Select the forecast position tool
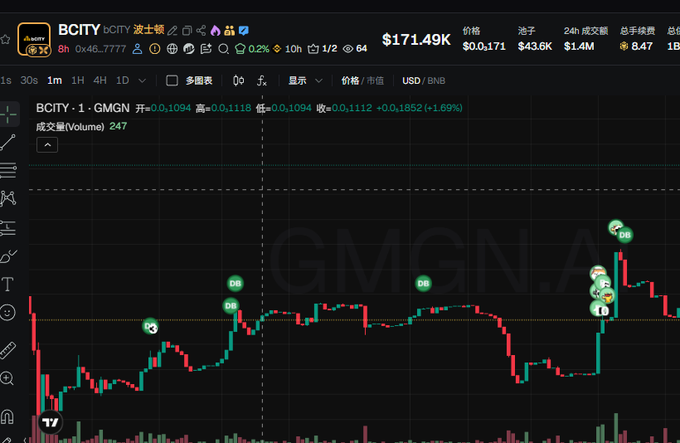Viewport: 680px width, 443px height. coord(8,228)
